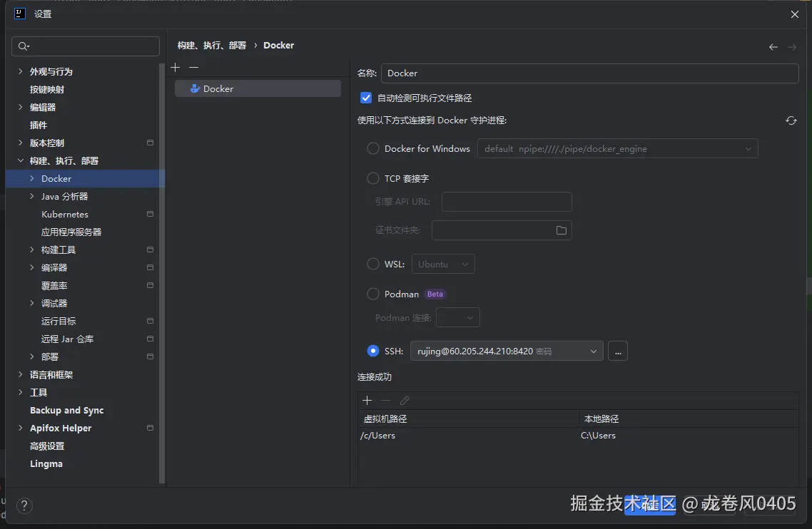Close the 设置 dialog window
Viewport: 812px width, 529px height.
pos(795,14)
